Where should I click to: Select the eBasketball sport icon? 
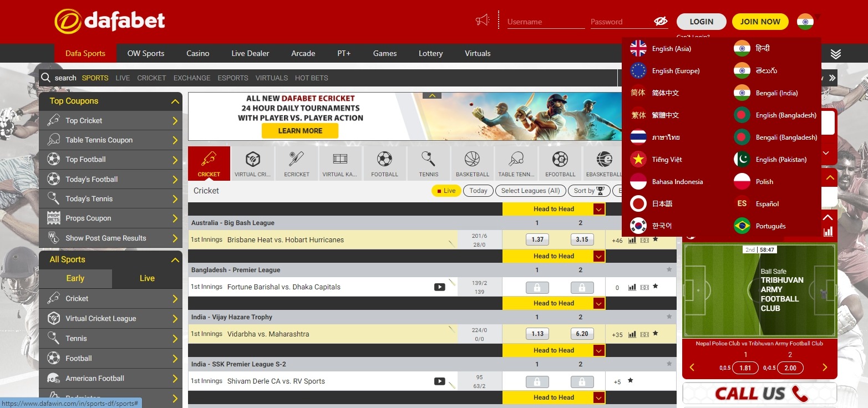coord(604,163)
